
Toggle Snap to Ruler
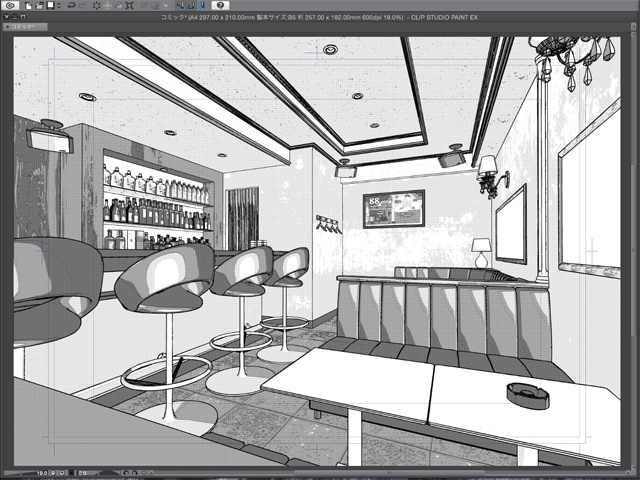click(180, 6)
